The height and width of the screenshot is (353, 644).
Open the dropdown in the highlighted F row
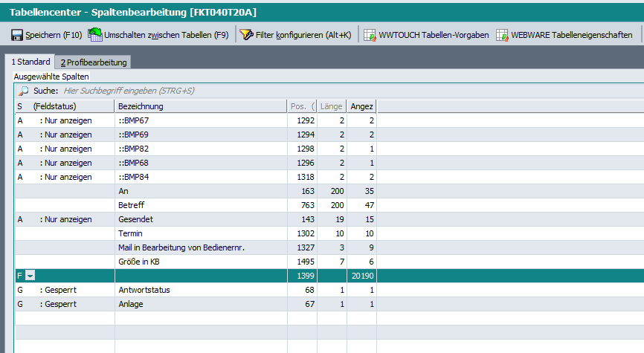(30, 276)
